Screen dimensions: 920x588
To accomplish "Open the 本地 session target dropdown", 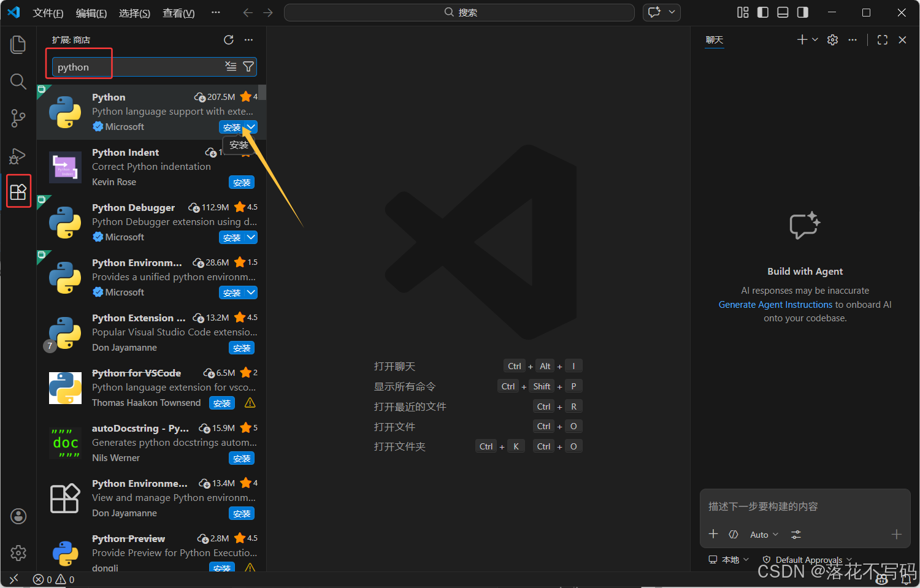I will (x=729, y=560).
